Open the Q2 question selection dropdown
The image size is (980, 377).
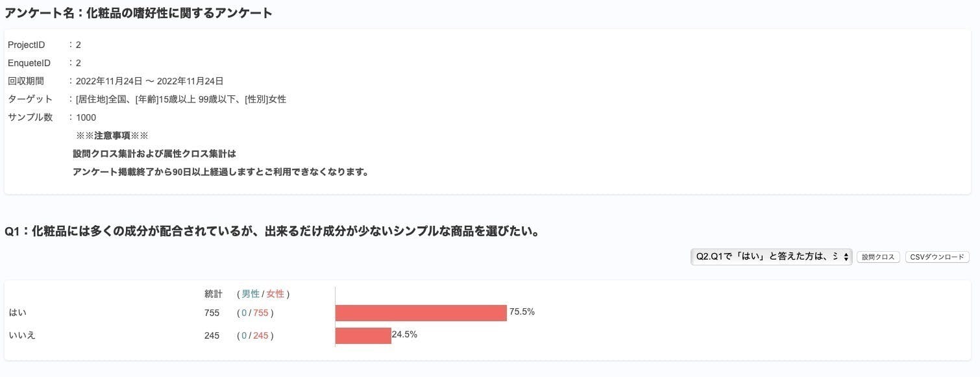click(x=766, y=256)
